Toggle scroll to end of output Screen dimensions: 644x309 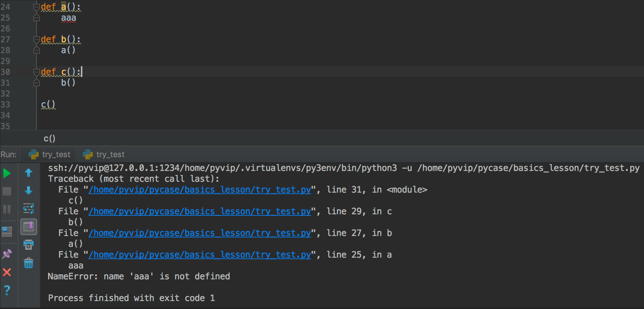tap(29, 227)
